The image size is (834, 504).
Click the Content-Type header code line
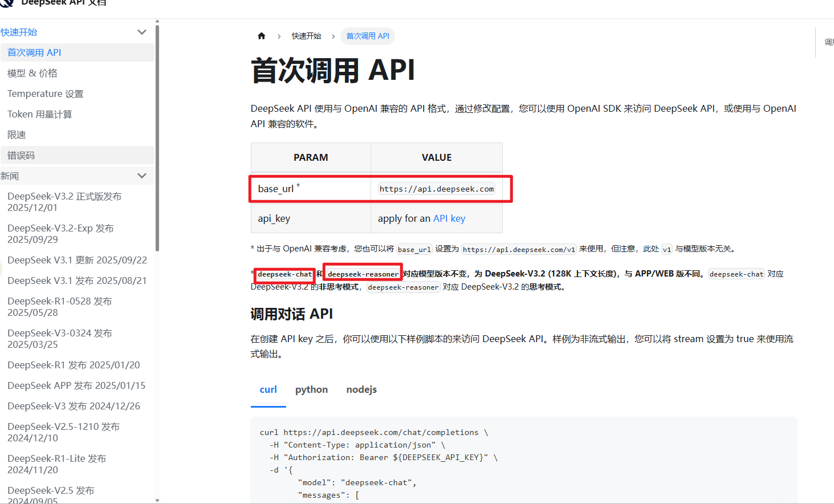click(x=357, y=445)
